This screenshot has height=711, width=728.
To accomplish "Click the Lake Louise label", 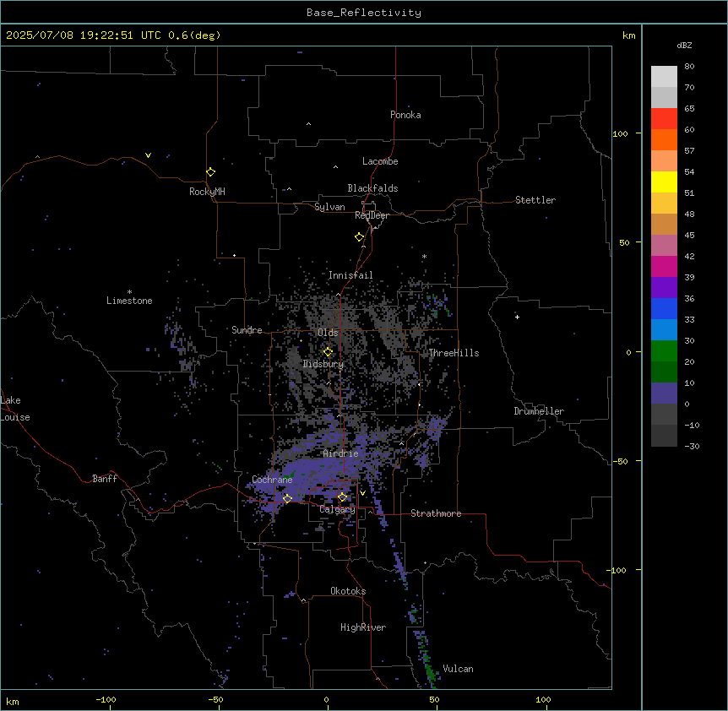I will (x=15, y=409).
